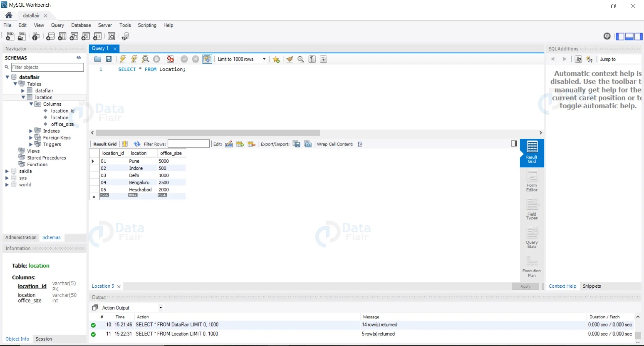Image resolution: width=644 pixels, height=346 pixels.
Task: Open the Scripting menu
Action: click(147, 25)
